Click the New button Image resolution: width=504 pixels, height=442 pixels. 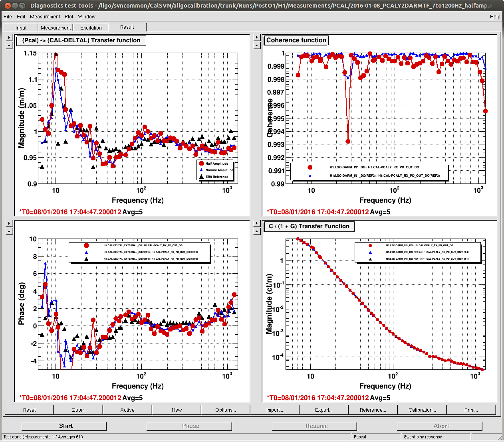pos(177,410)
